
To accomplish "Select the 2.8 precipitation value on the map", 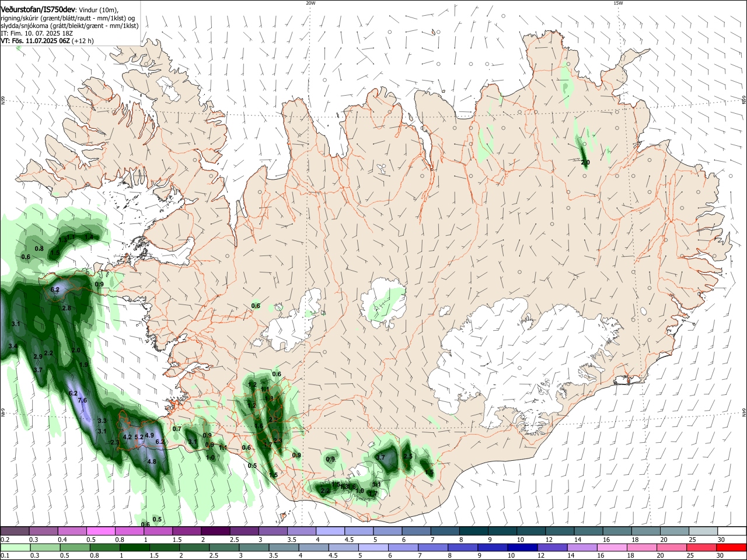I will click(67, 308).
